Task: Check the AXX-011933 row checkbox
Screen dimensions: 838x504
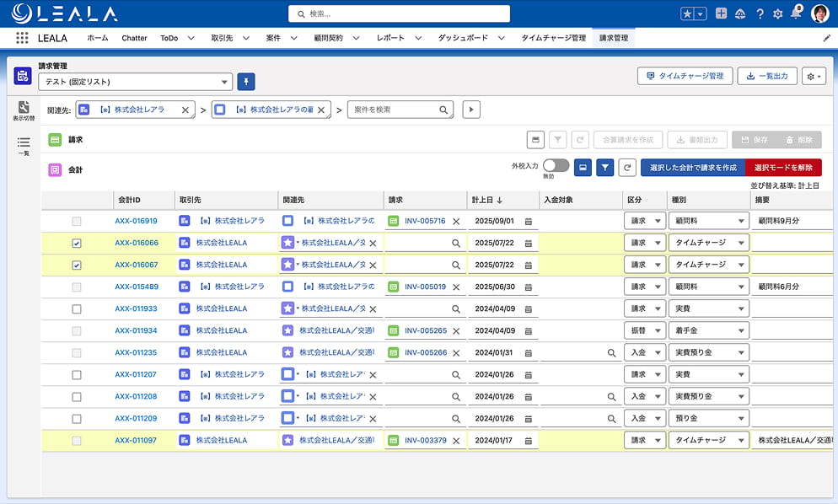Action: point(77,309)
